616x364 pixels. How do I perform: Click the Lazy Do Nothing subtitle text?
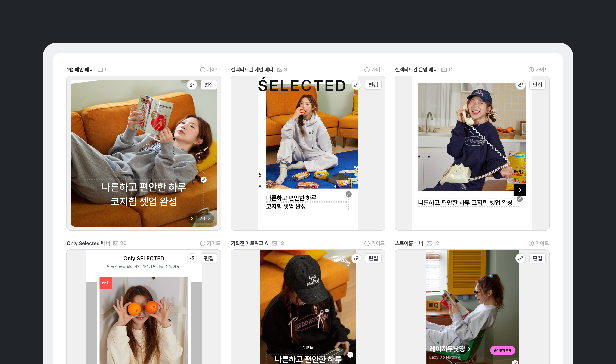[x=445, y=357]
